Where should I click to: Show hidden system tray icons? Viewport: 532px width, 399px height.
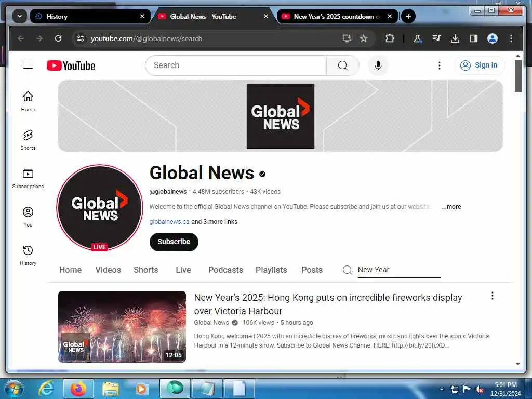442,389
